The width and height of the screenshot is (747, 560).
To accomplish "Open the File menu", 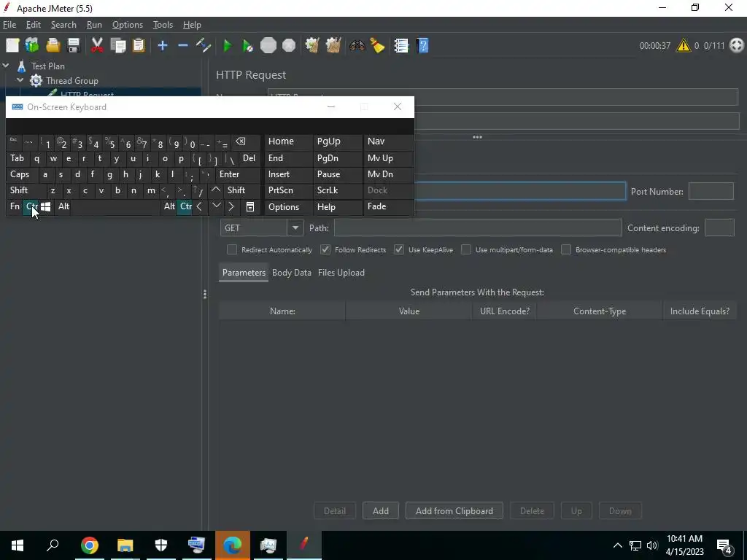I will pyautogui.click(x=9, y=25).
